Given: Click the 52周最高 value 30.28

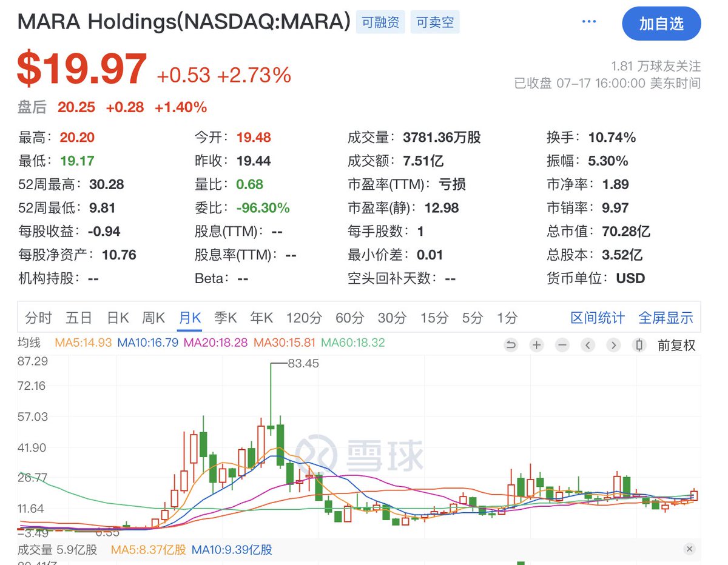Looking at the screenshot, I should pos(107,184).
